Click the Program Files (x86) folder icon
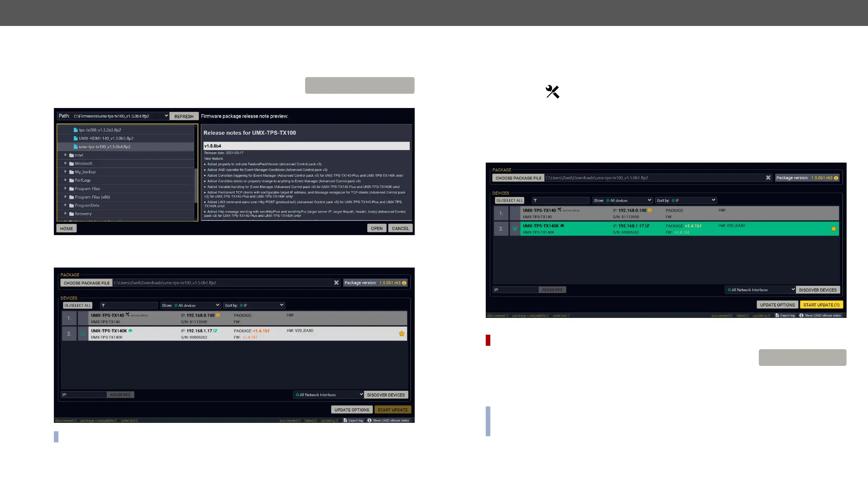 point(71,197)
